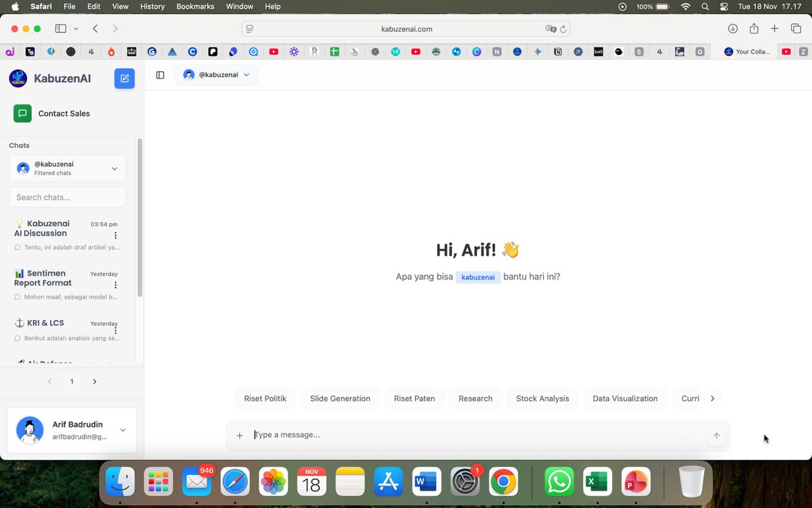Screen dimensions: 812x508
Task: Expand the Arif Badrudin account menu
Action: click(x=122, y=430)
